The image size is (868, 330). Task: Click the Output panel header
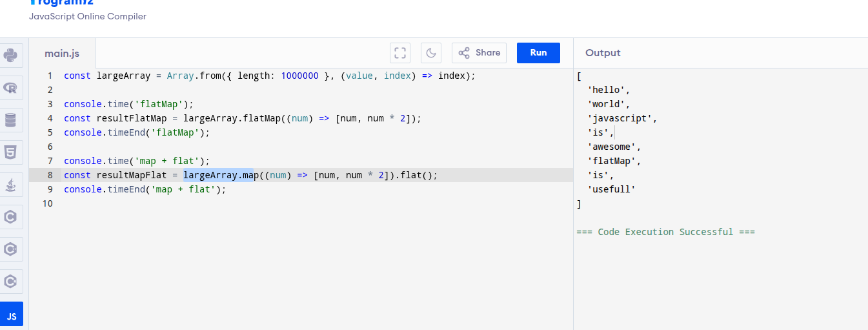coord(603,53)
